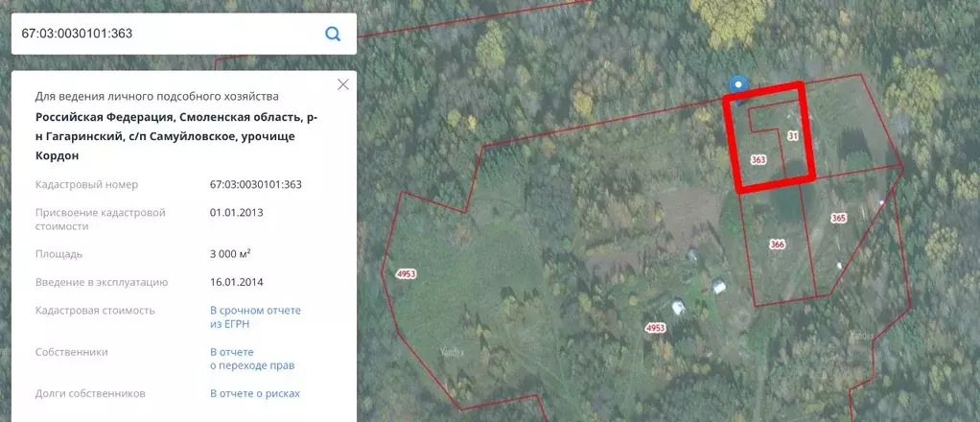The image size is (980, 422).
Task: Click the cadastral value assignment date
Action: [x=236, y=212]
